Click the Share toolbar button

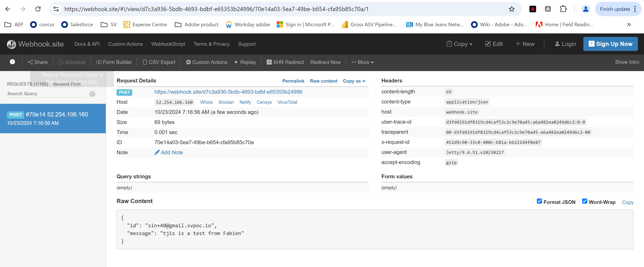coord(37,62)
